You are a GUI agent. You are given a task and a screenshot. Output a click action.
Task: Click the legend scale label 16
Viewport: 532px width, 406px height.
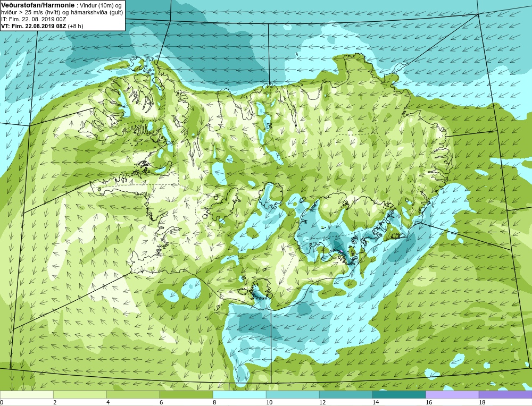click(429, 402)
